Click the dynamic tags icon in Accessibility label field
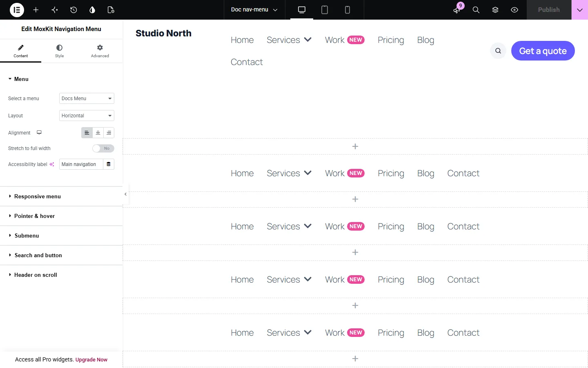The width and height of the screenshot is (588, 368). click(109, 164)
